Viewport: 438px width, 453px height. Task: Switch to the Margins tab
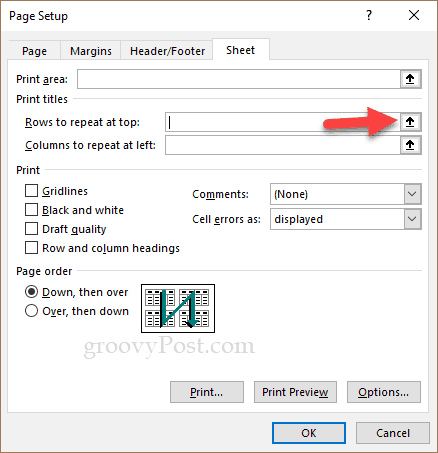click(91, 51)
